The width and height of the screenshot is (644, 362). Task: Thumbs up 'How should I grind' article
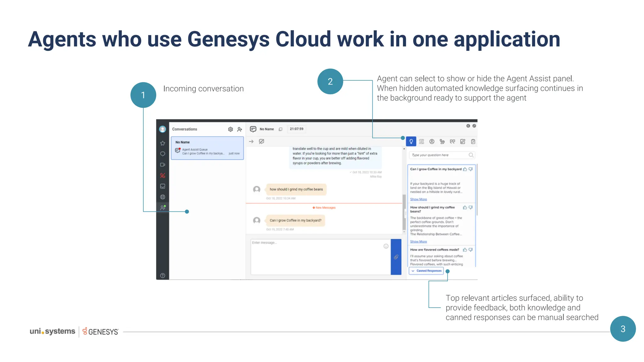pos(465,207)
